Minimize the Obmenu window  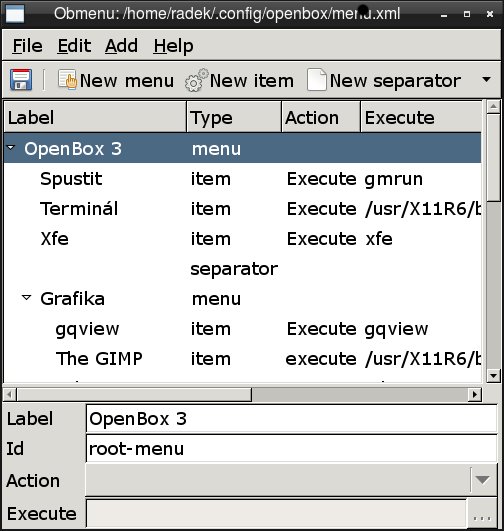[x=444, y=15]
